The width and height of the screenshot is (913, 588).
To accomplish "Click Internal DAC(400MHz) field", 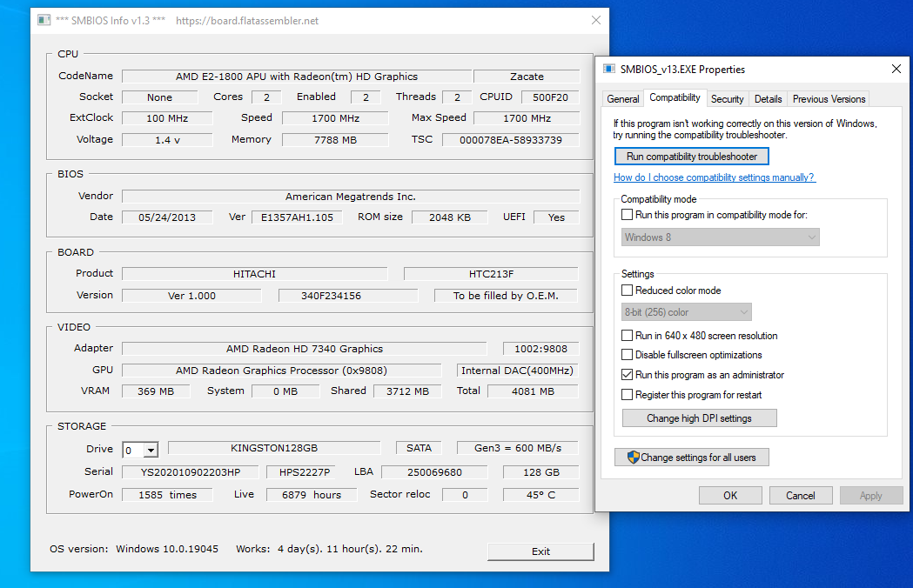I will tap(518, 371).
